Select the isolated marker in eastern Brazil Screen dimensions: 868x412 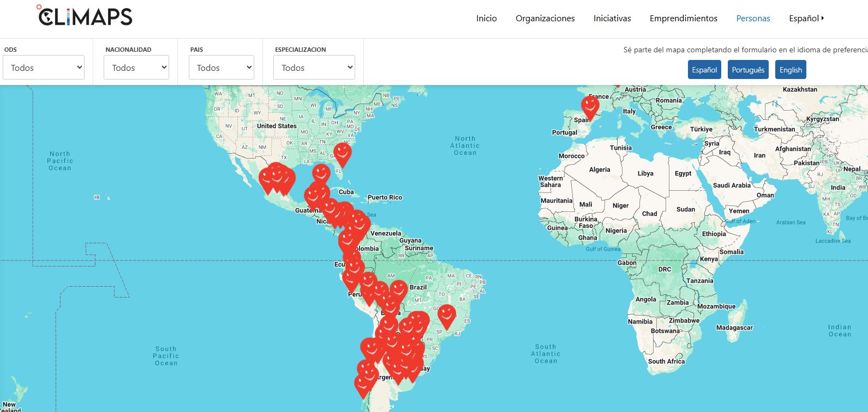pos(447,315)
